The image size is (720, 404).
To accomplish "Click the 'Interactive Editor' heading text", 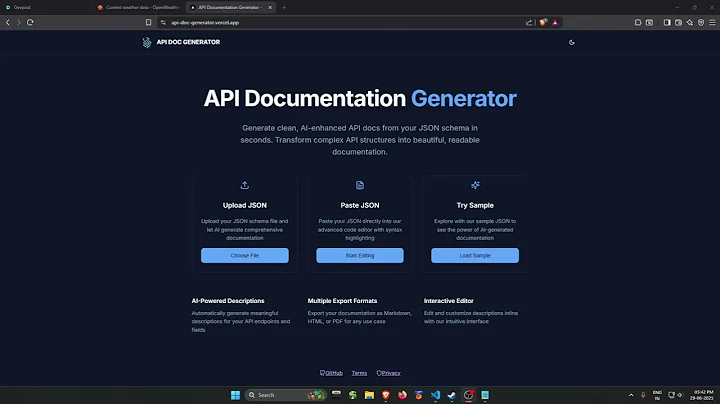I will point(449,301).
